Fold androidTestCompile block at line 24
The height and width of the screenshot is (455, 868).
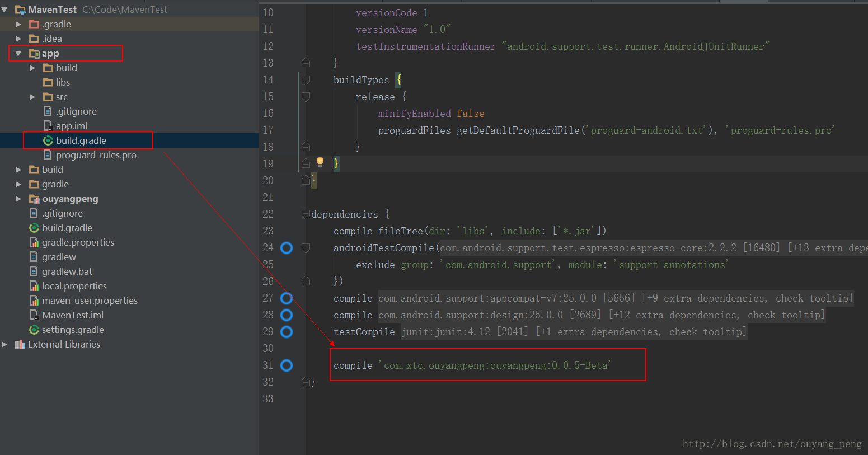pyautogui.click(x=306, y=247)
